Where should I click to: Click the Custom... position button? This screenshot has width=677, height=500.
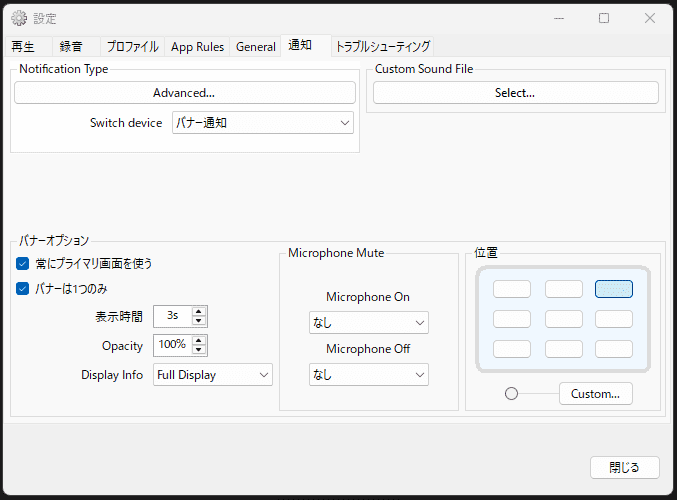tap(596, 394)
